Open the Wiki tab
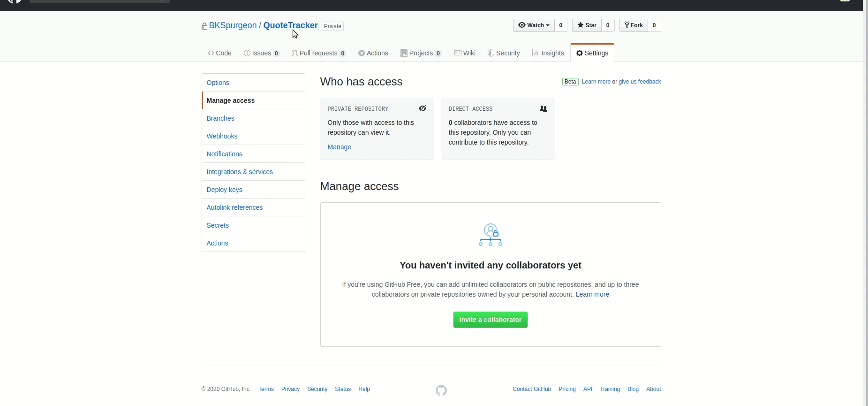This screenshot has width=868, height=406. [x=465, y=53]
